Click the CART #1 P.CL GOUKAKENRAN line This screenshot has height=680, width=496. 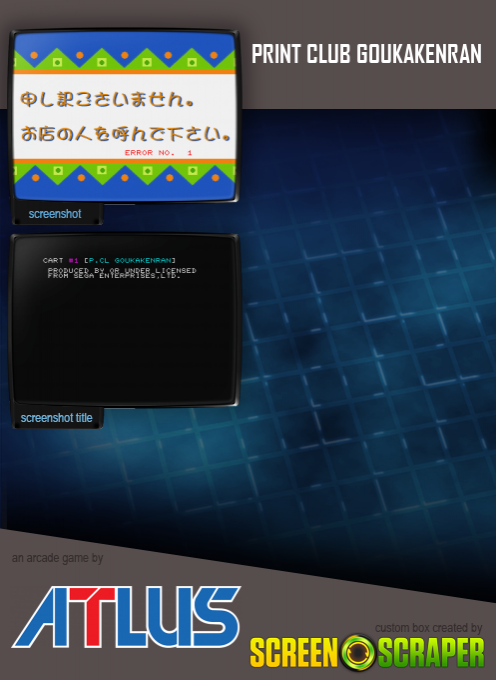[x=109, y=260]
